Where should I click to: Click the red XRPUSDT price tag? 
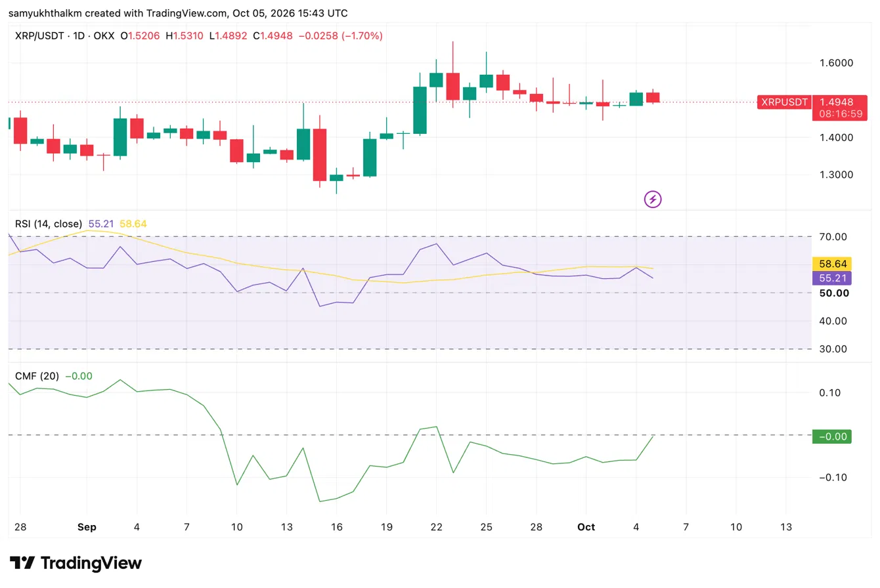783,102
